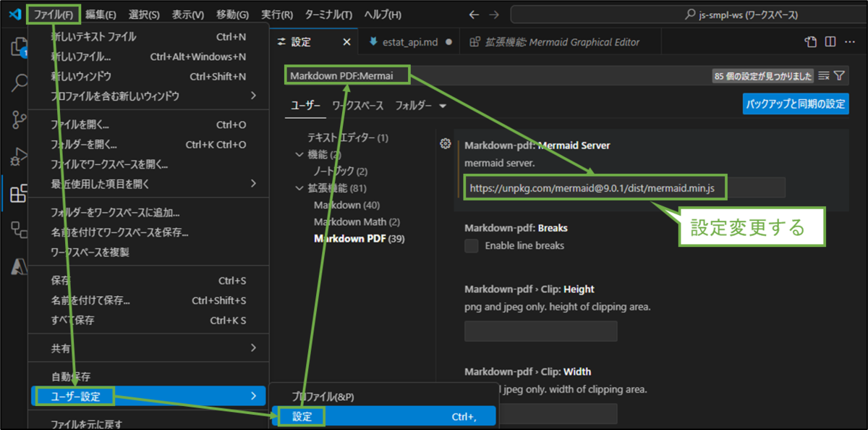Enable line breaks checkbox under Markdown-pdf Breaks
This screenshot has width=868, height=430.
[472, 245]
